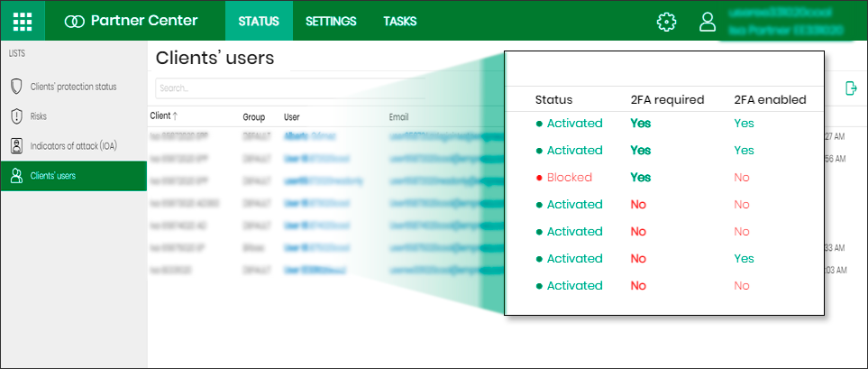Click the Bitaas group cell
868x369 pixels.
click(x=251, y=248)
